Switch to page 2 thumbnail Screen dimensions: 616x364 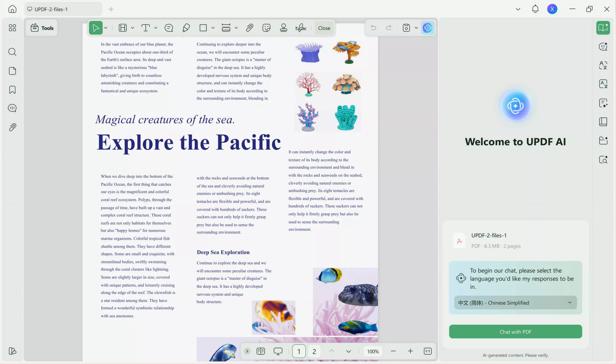pos(314,351)
